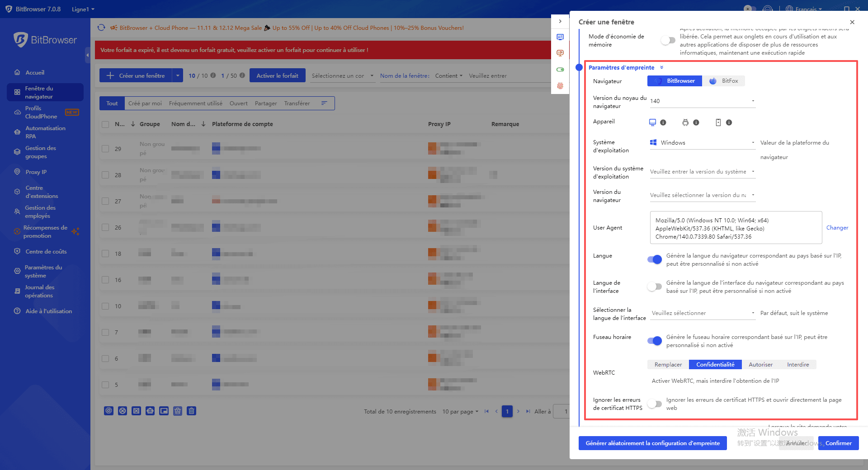Click the trash icon in bottom toolbar
868x470 pixels.
(x=192, y=411)
